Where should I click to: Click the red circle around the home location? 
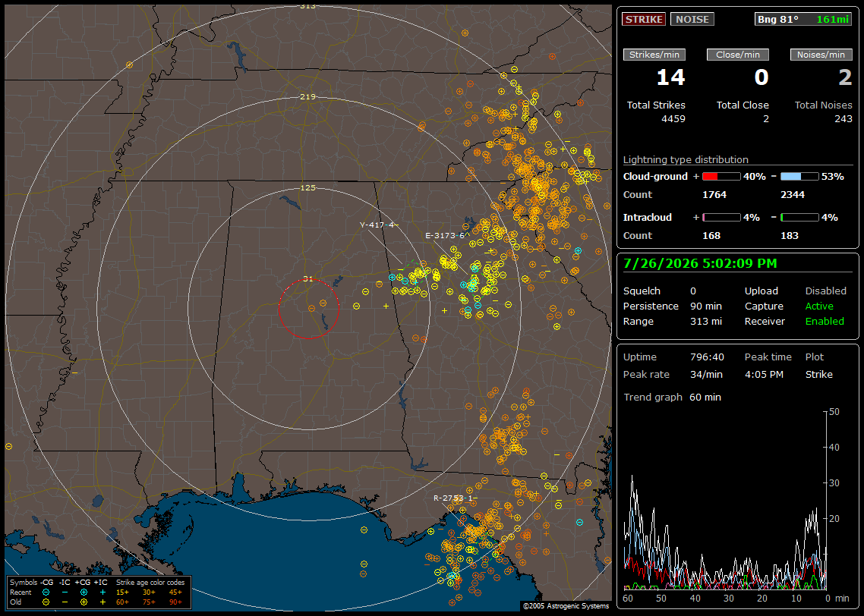[x=308, y=309]
